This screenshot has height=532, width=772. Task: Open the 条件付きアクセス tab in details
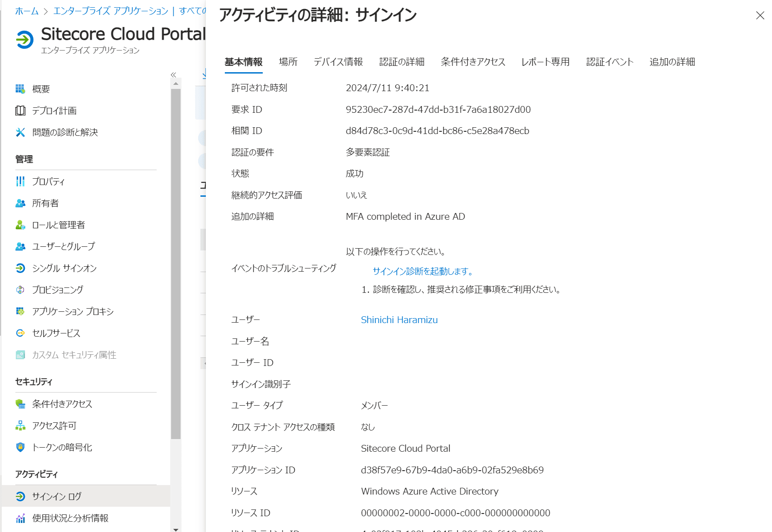(x=473, y=62)
